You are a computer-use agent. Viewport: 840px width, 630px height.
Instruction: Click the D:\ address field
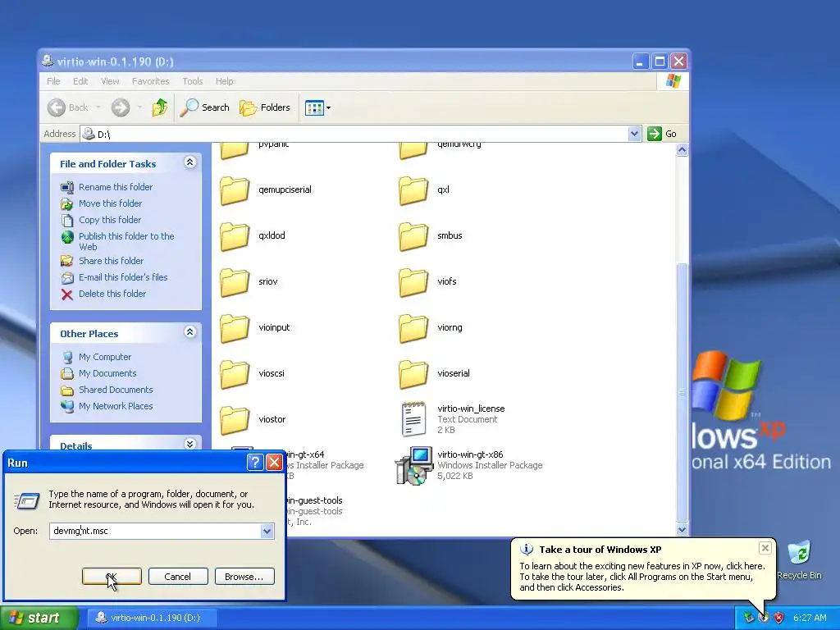tap(354, 134)
